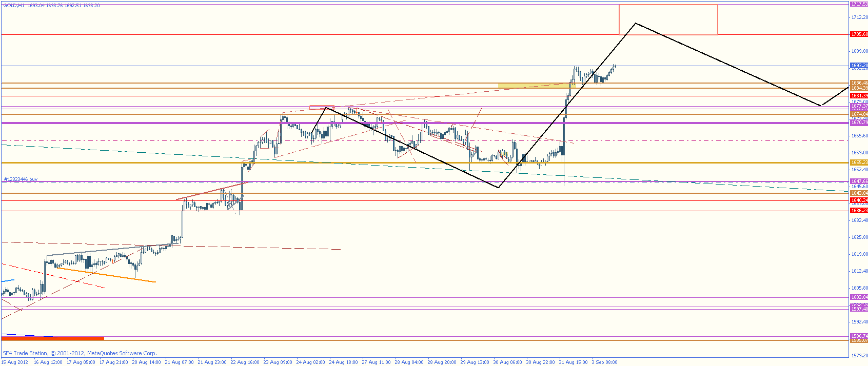The height and width of the screenshot is (366, 868).
Task: Select the yellow shaded zone near 1686
Action: click(537, 86)
